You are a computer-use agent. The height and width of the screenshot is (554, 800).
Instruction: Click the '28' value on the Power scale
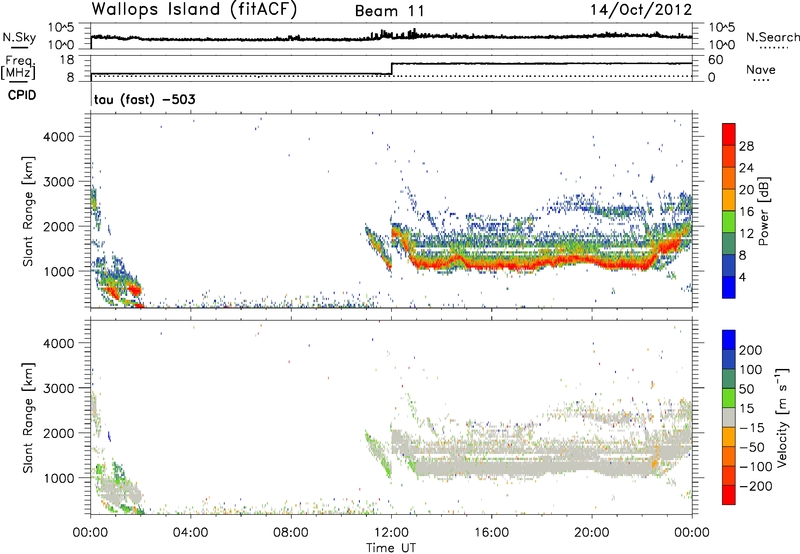[x=746, y=146]
